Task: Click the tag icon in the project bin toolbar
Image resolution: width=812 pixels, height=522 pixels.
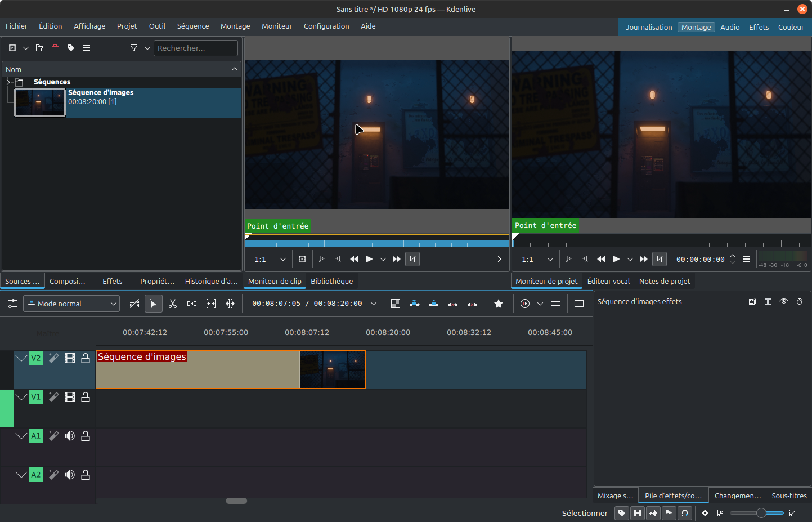Action: [71, 48]
